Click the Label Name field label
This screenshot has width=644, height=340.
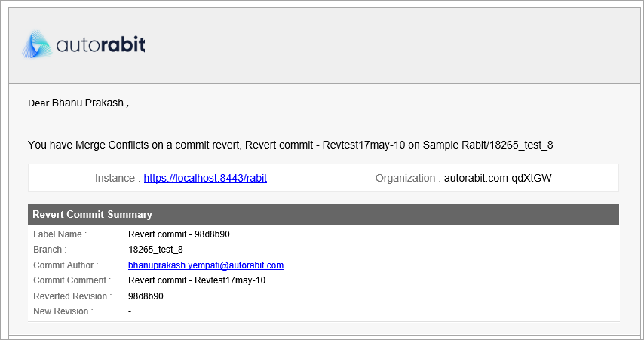[60, 234]
